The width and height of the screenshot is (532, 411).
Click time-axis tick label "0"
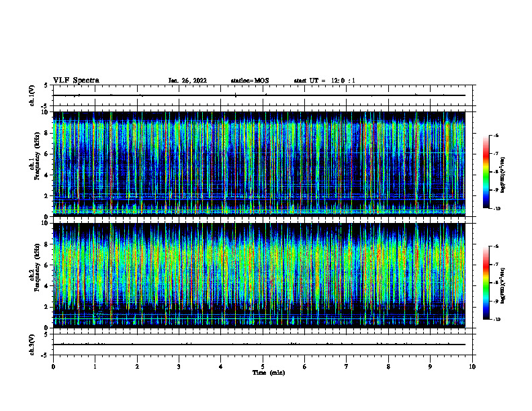(x=53, y=367)
